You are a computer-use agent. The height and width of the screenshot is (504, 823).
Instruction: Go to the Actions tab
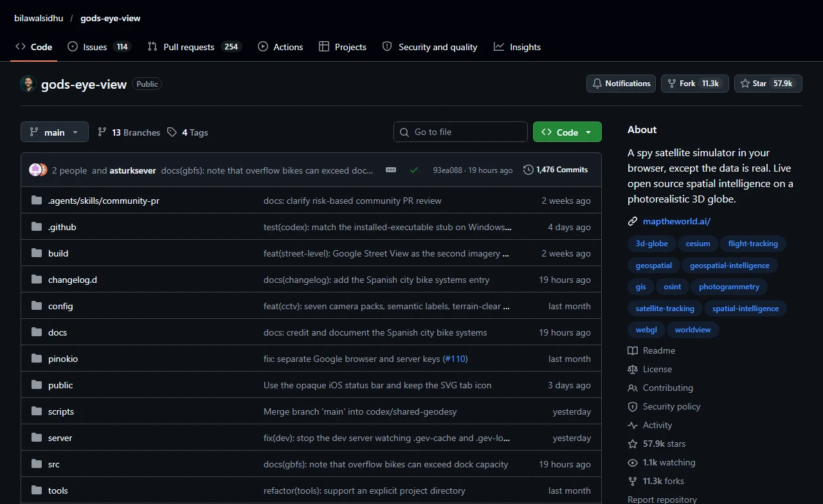coord(280,47)
